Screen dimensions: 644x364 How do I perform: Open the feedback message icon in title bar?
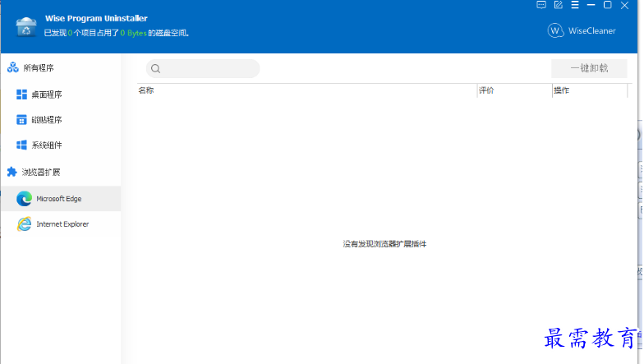541,5
